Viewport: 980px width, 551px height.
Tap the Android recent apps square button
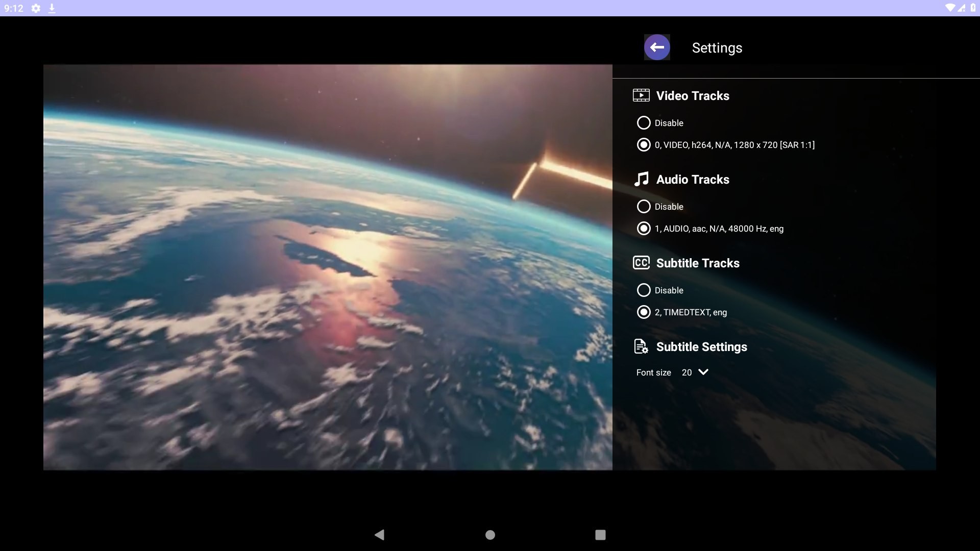600,535
